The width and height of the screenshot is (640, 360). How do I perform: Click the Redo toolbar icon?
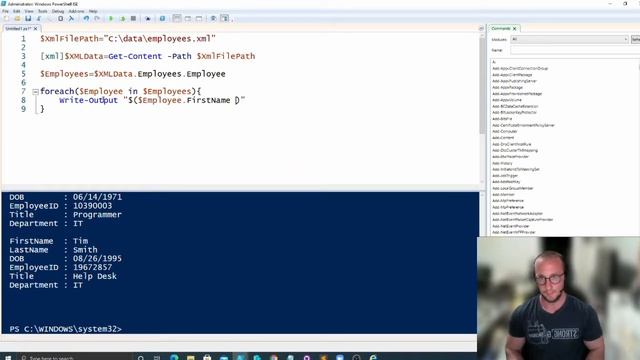(x=97, y=18)
